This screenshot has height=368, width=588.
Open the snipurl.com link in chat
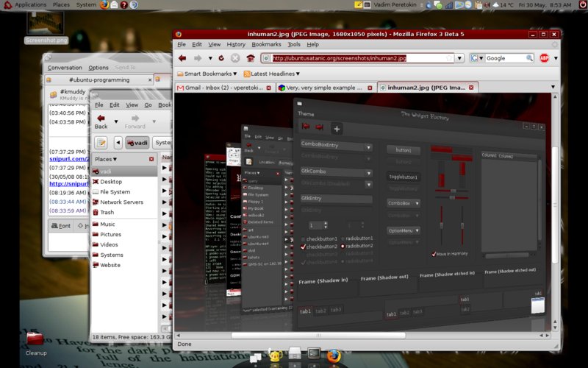click(x=66, y=160)
